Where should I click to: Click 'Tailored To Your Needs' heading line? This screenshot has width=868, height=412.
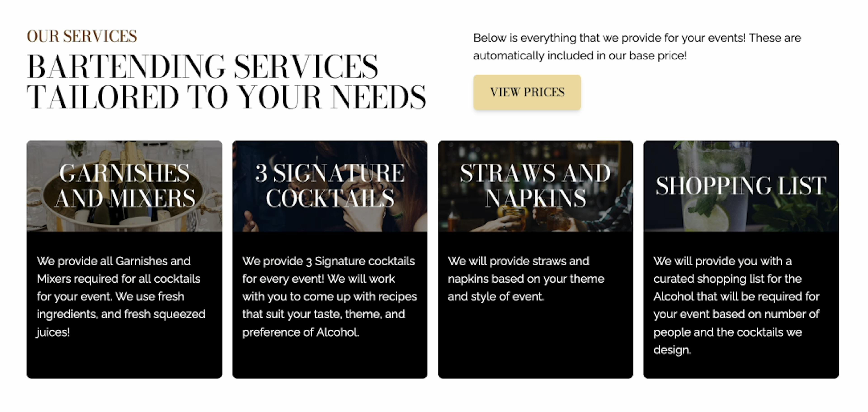226,97
